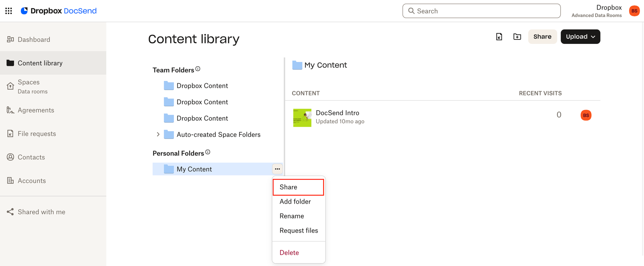Choose Delete in the context menu
Viewport: 644px width, 266px height.
click(x=298, y=253)
